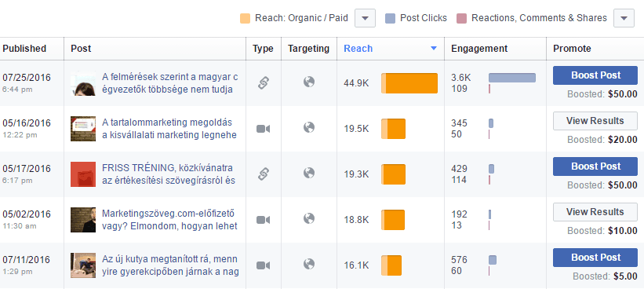This screenshot has height=289, width=644.
Task: Click the Type column header
Action: 263,49
